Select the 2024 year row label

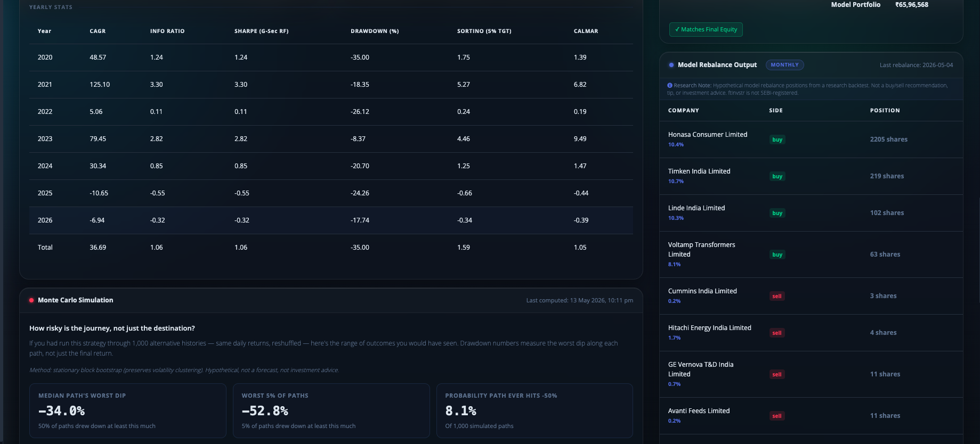45,166
